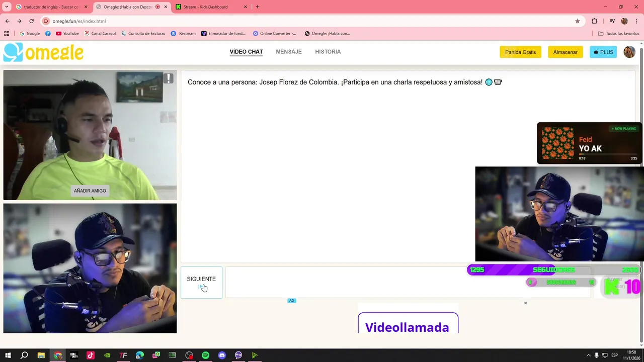The image size is (644, 362).
Task: Open the VÍDEO CHAT tab
Action: [246, 52]
